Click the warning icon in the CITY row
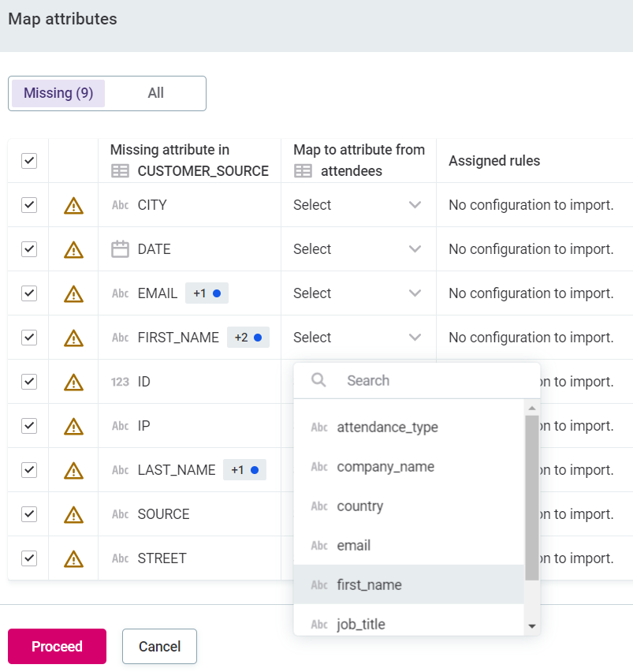Screen dimensions: 633x672 tap(73, 205)
